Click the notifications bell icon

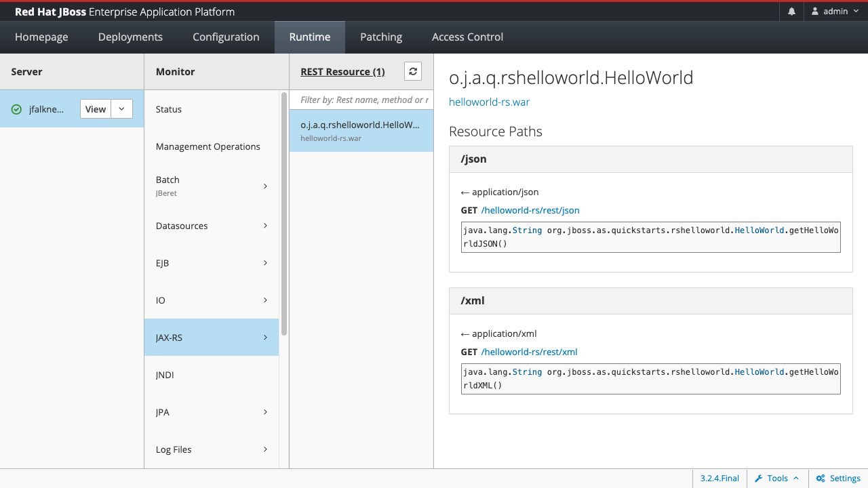click(791, 12)
